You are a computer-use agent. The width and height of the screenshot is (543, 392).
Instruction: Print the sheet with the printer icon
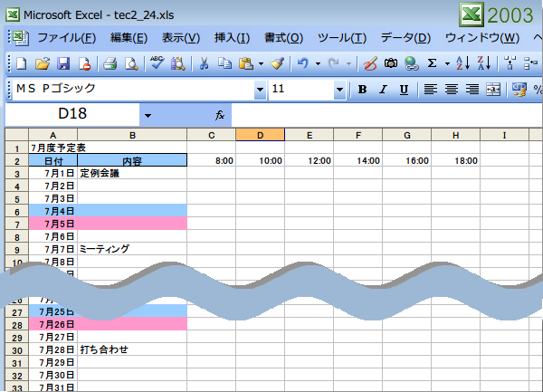coord(110,63)
